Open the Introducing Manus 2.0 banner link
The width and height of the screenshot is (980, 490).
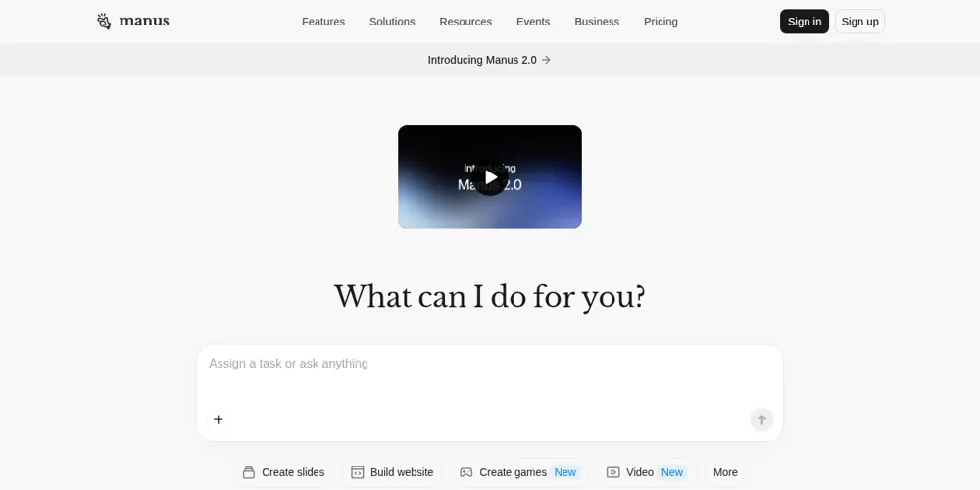pos(489,60)
